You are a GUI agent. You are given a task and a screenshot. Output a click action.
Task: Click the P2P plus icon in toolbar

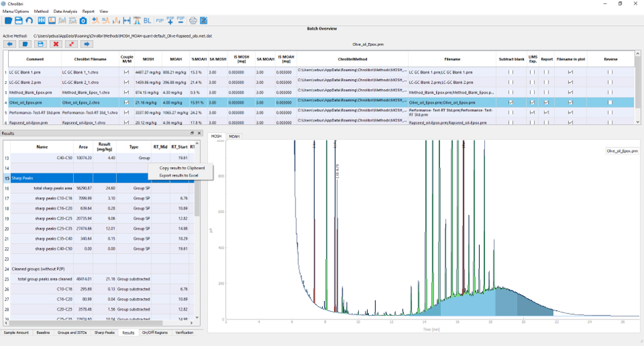pyautogui.click(x=171, y=20)
